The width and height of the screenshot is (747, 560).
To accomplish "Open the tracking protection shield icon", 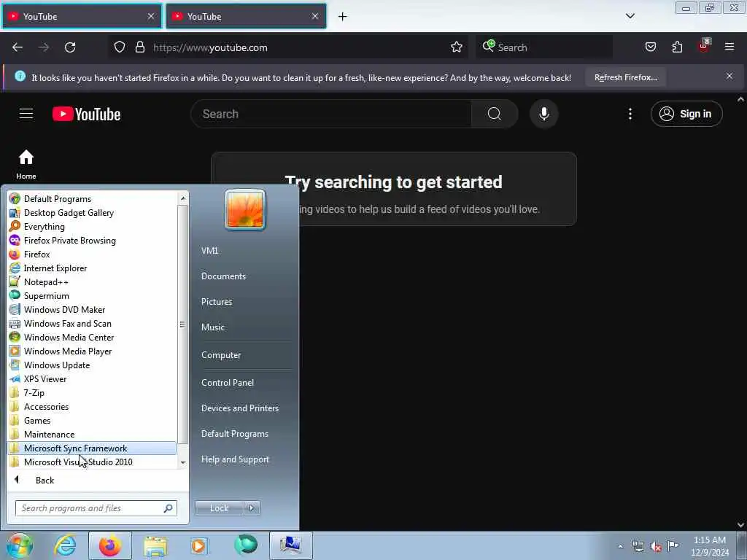I will [120, 47].
